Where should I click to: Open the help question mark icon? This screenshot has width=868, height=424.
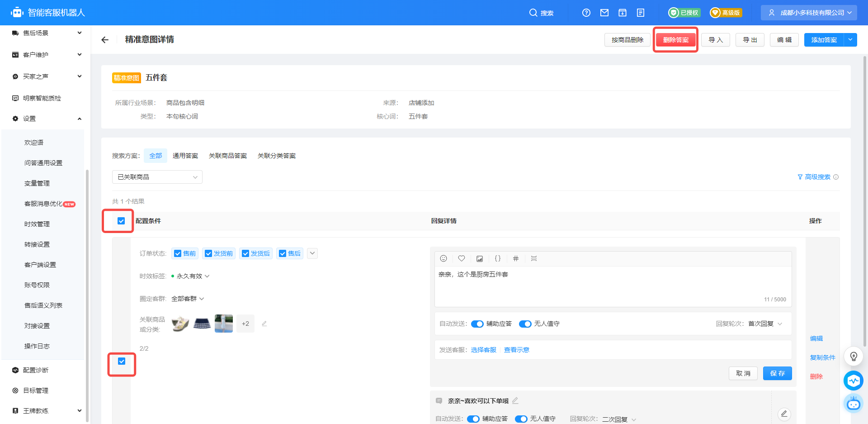(586, 13)
